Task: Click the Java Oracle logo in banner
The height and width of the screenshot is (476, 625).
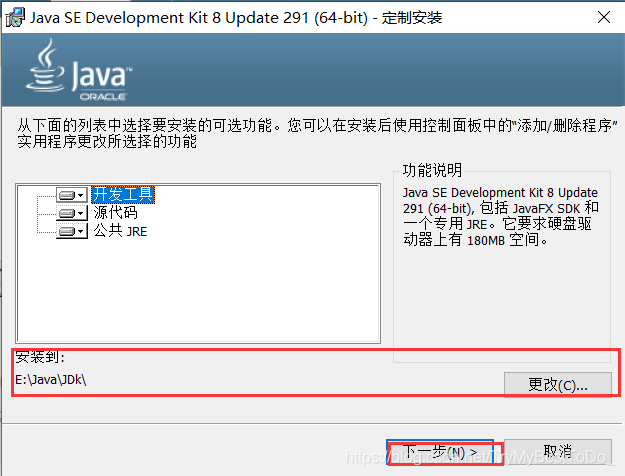Action: pos(79,70)
